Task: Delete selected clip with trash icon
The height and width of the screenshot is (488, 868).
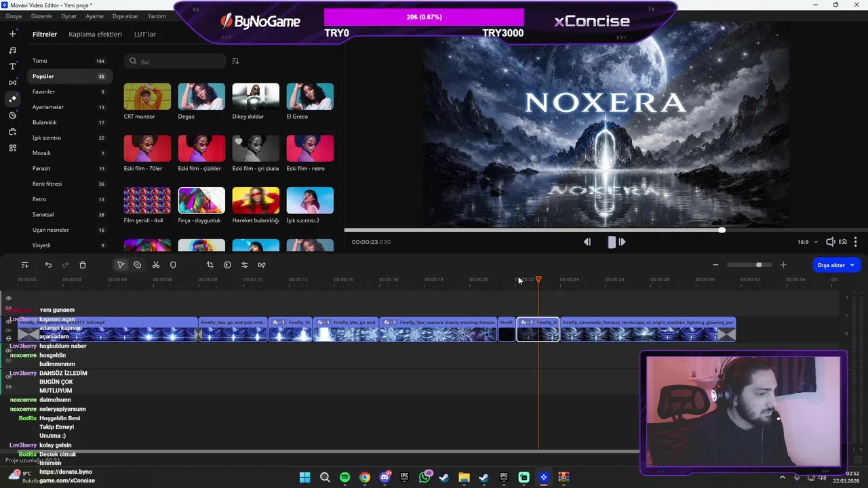Action: pyautogui.click(x=83, y=265)
